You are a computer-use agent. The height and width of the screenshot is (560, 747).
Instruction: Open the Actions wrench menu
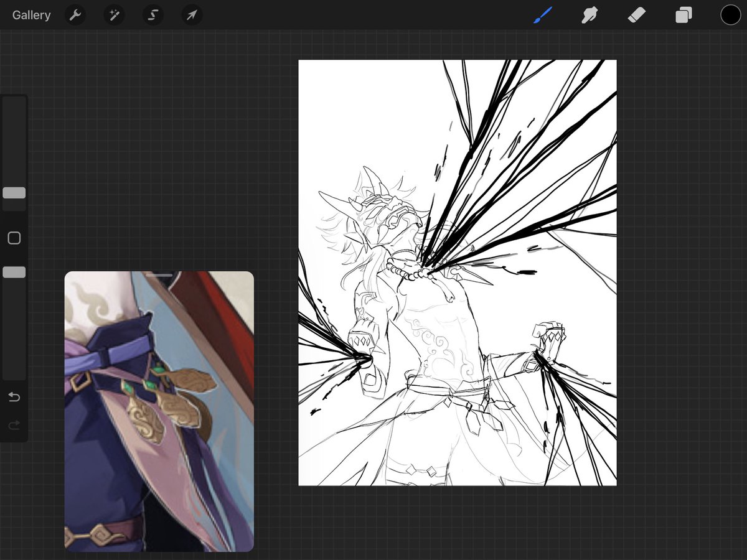point(75,15)
